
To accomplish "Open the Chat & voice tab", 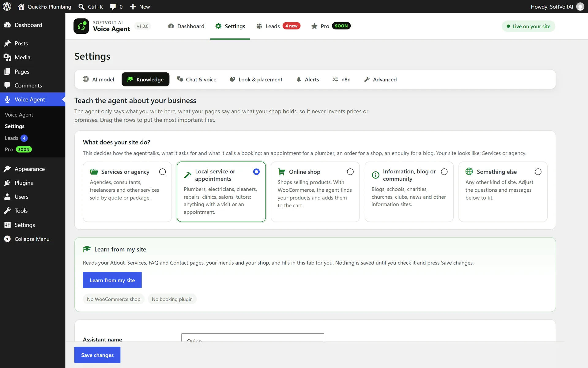I will point(197,79).
